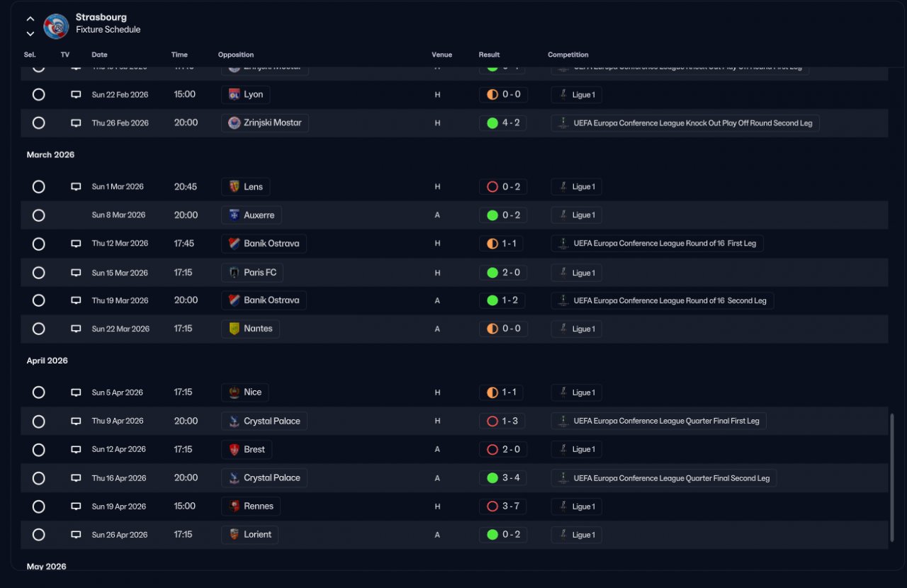Select the Nantes fixture radio button
The height and width of the screenshot is (588, 907).
[x=39, y=329]
